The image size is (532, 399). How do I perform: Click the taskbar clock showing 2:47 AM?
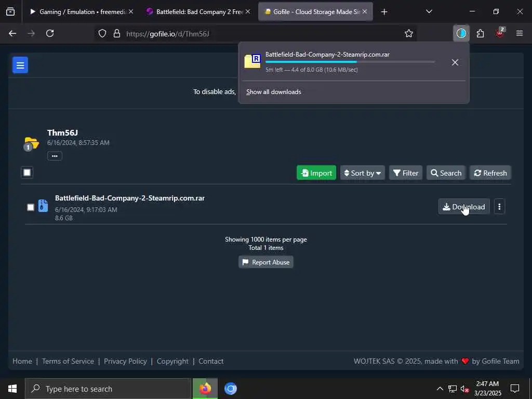487,389
